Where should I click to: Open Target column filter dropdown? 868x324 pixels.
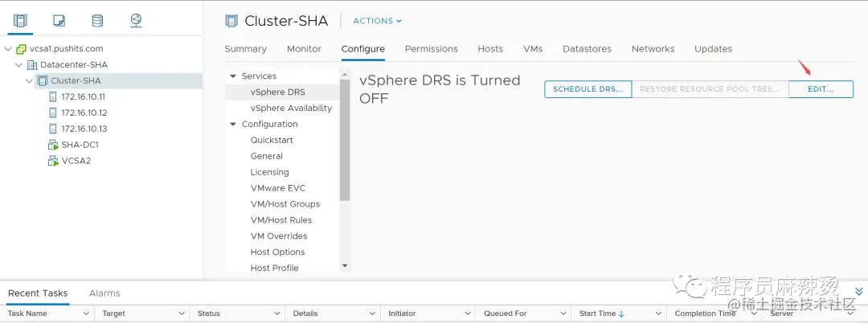point(181,314)
